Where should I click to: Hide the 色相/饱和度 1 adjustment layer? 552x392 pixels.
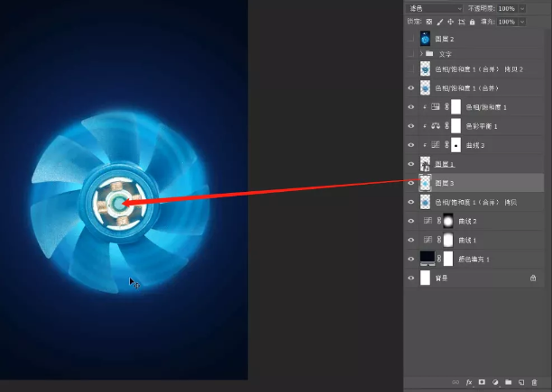coord(410,107)
